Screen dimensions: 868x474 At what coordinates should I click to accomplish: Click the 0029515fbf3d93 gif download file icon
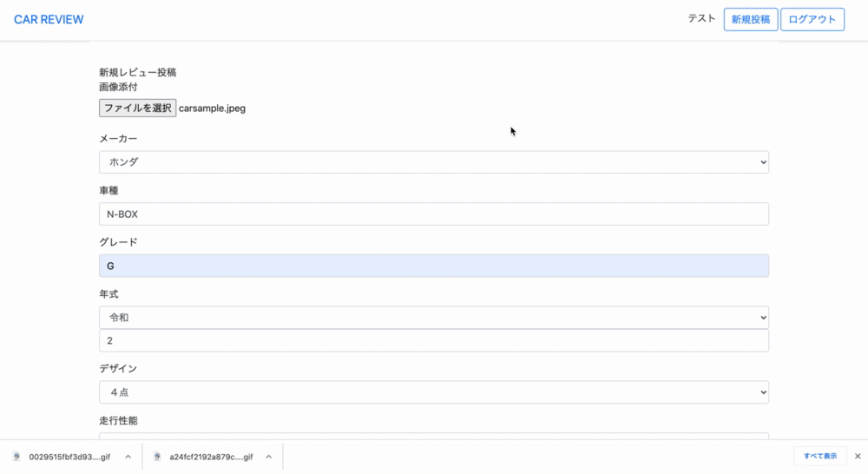16,457
